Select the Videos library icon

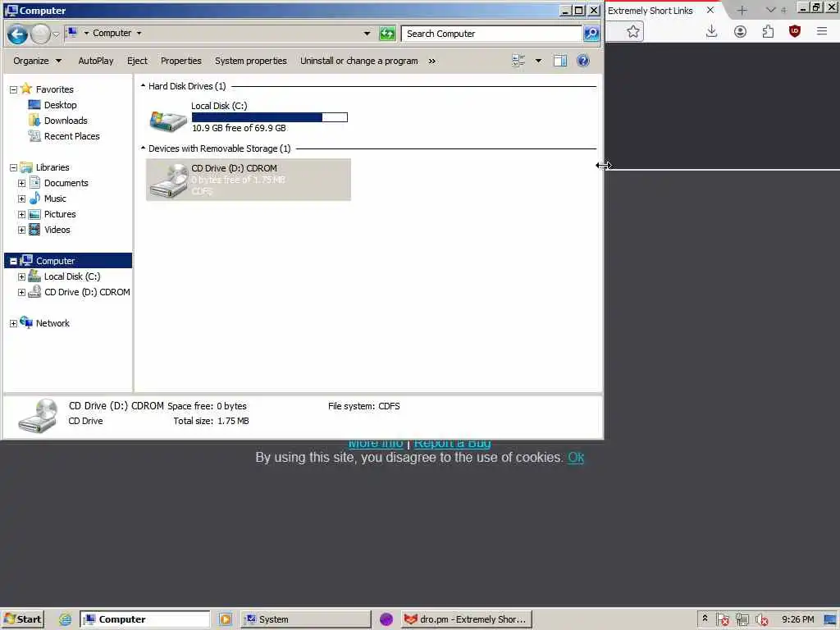(34, 230)
